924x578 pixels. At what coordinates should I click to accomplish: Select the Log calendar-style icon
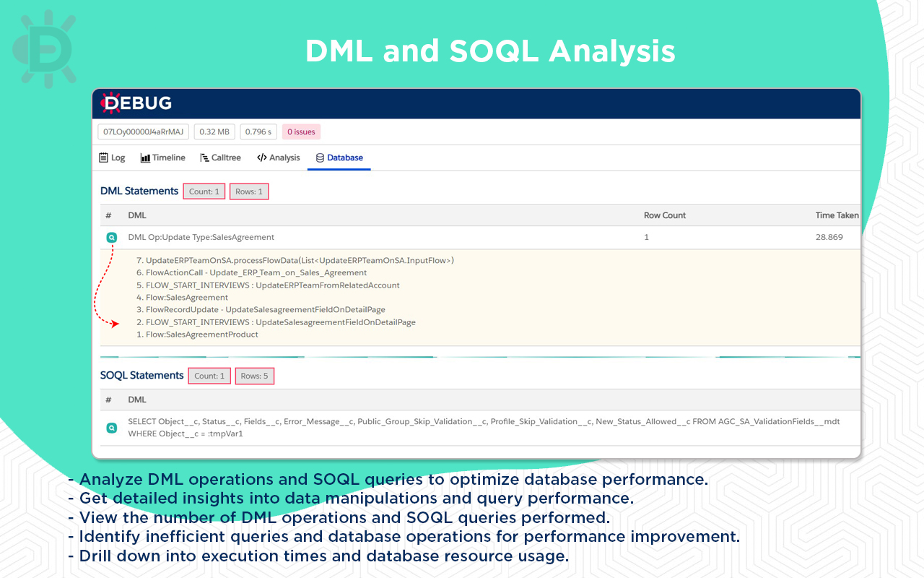tap(103, 158)
